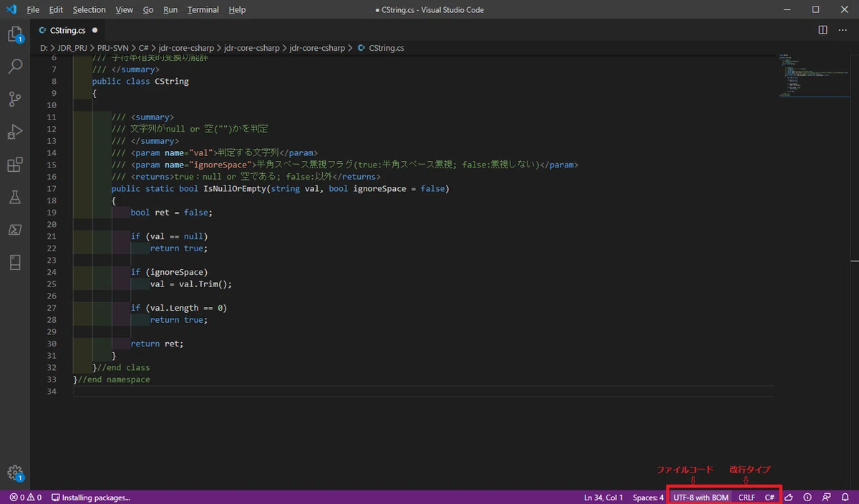Viewport: 859px width, 504px height.
Task: Open the Help menu
Action: [237, 9]
